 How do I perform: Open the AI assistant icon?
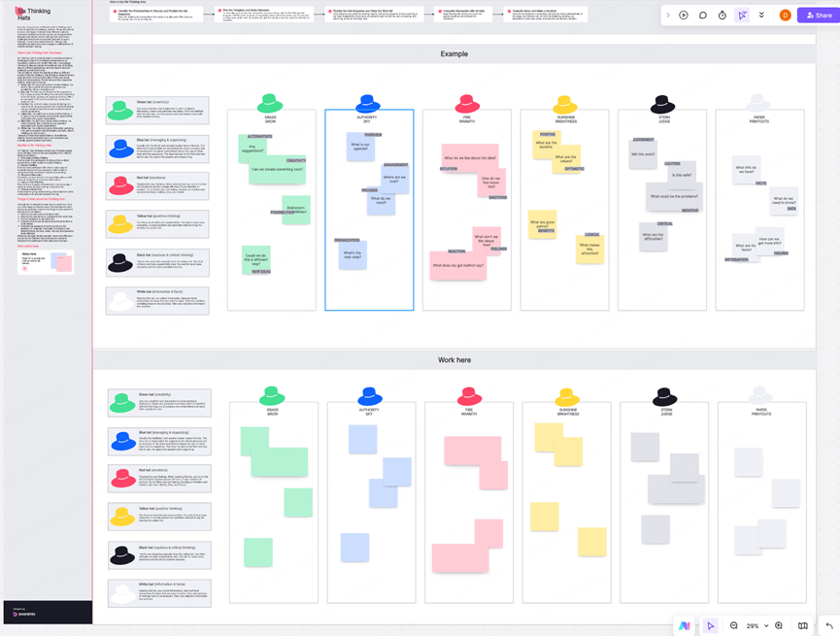[x=685, y=626]
